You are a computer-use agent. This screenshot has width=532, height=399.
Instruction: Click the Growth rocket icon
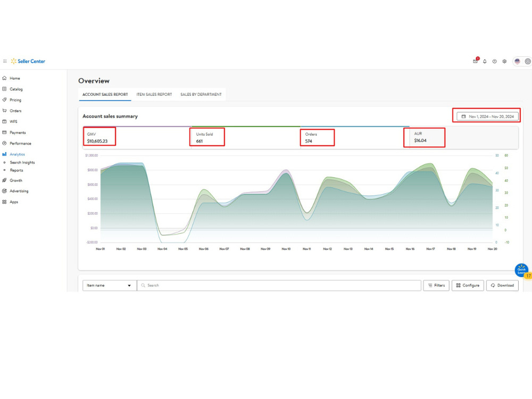tap(4, 180)
